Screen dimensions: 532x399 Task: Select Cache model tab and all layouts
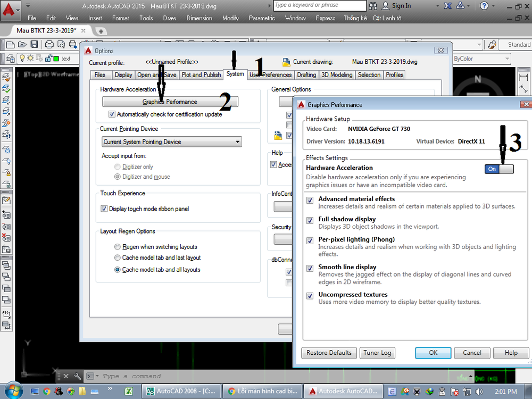pyautogui.click(x=118, y=270)
